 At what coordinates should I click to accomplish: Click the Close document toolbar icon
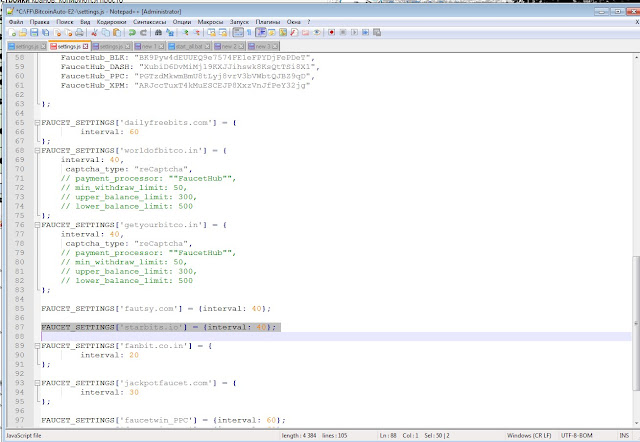point(57,32)
